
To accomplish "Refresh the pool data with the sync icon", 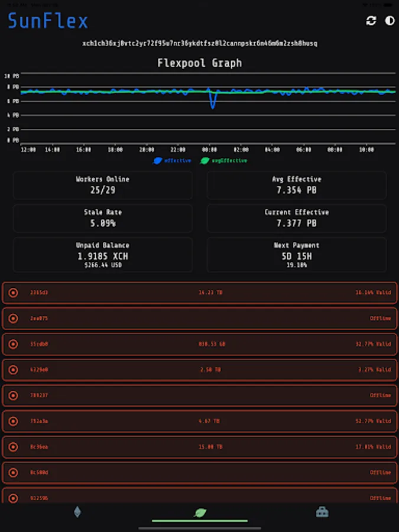I will pos(371,21).
